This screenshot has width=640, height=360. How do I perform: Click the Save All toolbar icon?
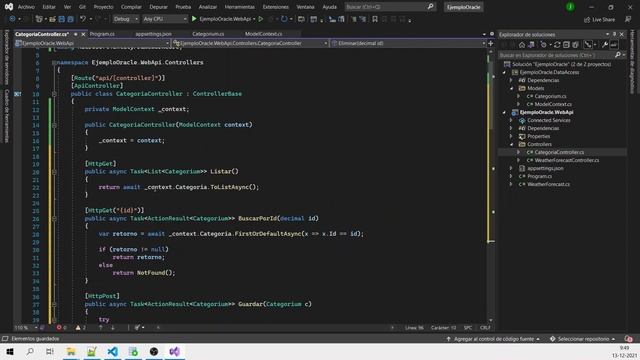pyautogui.click(x=70, y=19)
